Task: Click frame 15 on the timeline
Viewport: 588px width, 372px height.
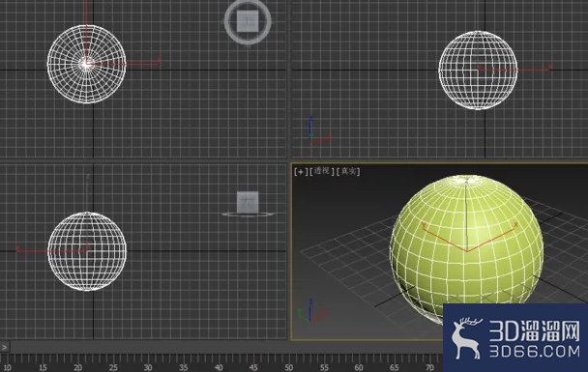Action: [x=43, y=367]
